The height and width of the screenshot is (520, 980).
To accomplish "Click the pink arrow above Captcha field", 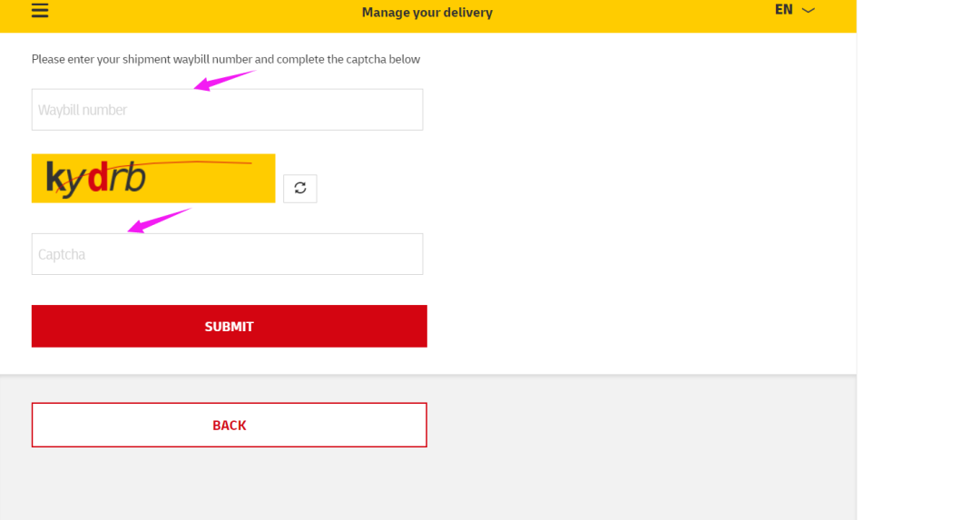I will (159, 221).
